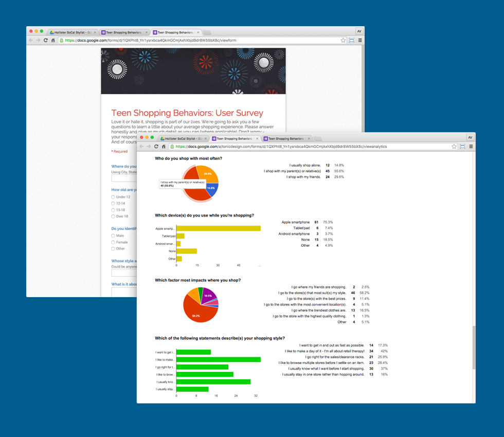Click 'Where do you' city state text field
This screenshot has width=504, height=437.
tap(124, 178)
